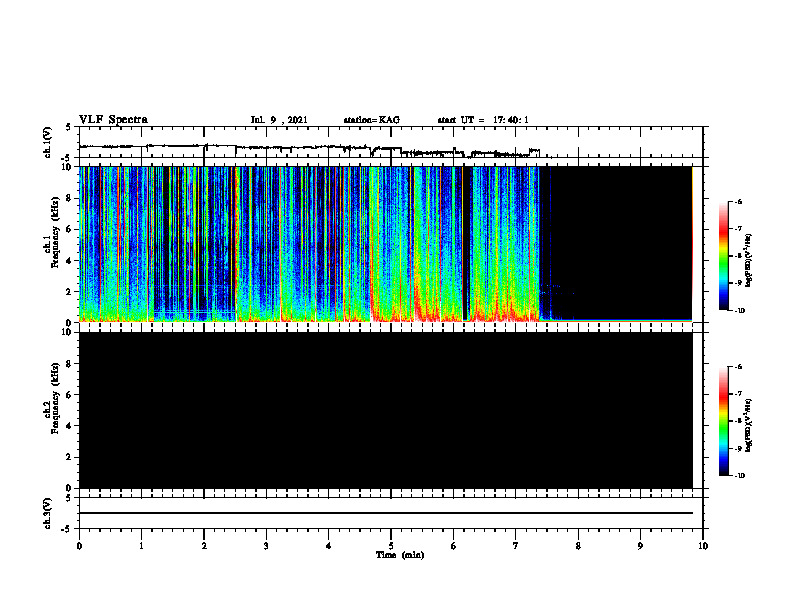The image size is (792, 612).
Task: Click the x-axis tick label "8"
Action: 578,546
